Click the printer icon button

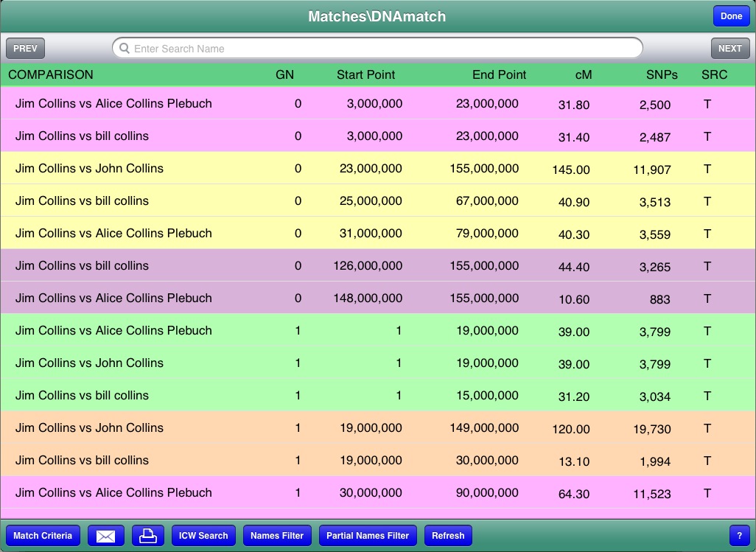tap(148, 536)
